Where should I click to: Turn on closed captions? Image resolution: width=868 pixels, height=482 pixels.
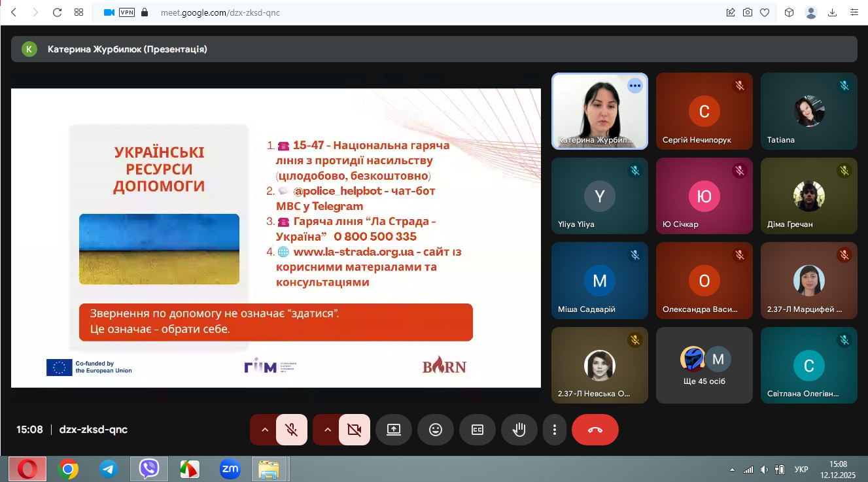(x=477, y=430)
